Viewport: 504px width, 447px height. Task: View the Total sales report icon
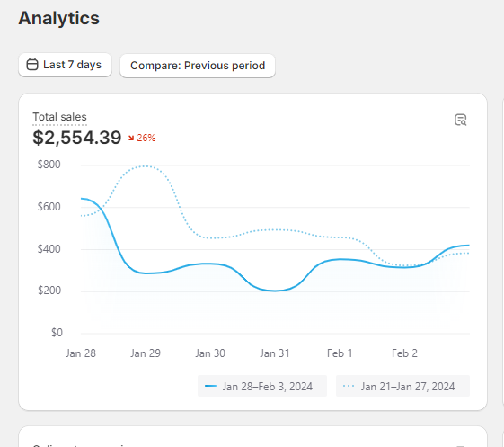click(x=460, y=120)
